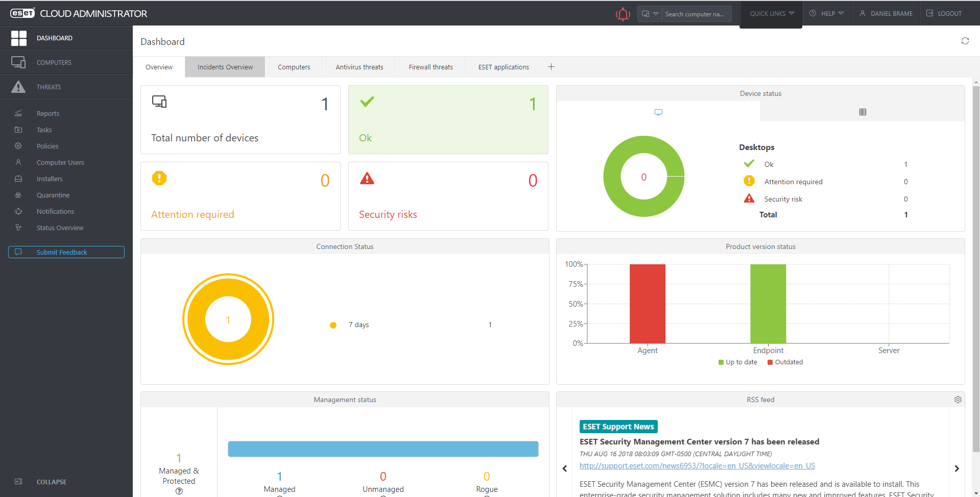The width and height of the screenshot is (980, 497).
Task: Open the Dashboard icon in sidebar
Action: point(19,38)
